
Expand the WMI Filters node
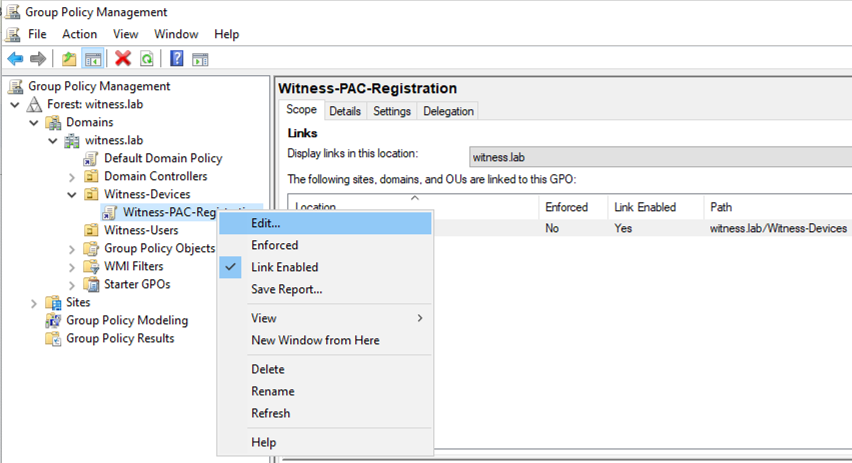tap(72, 267)
